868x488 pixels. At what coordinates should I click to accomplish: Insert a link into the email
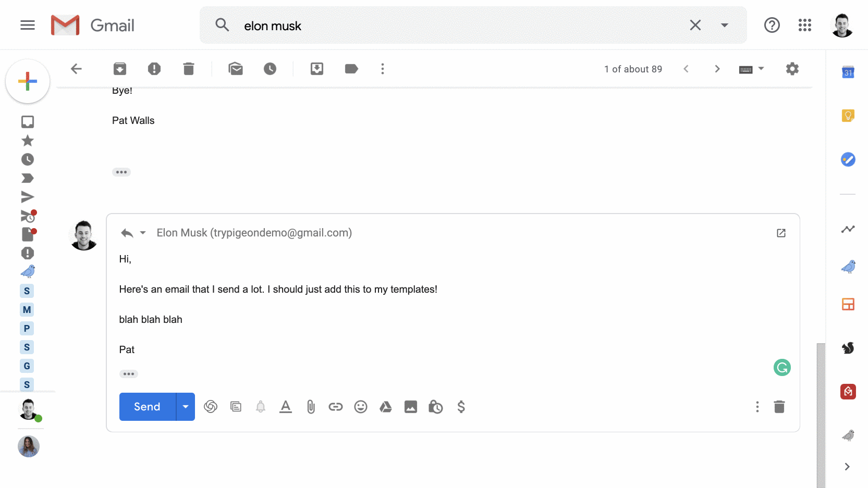pos(336,407)
